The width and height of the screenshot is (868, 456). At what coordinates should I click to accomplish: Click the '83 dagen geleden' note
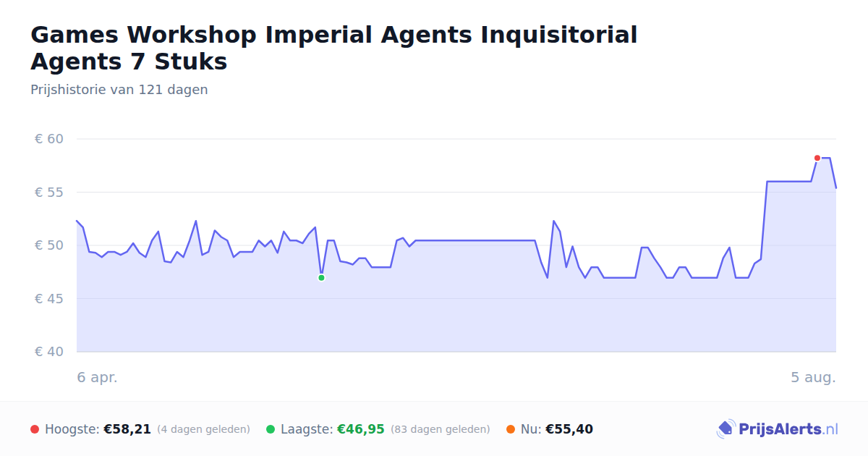[x=440, y=429]
